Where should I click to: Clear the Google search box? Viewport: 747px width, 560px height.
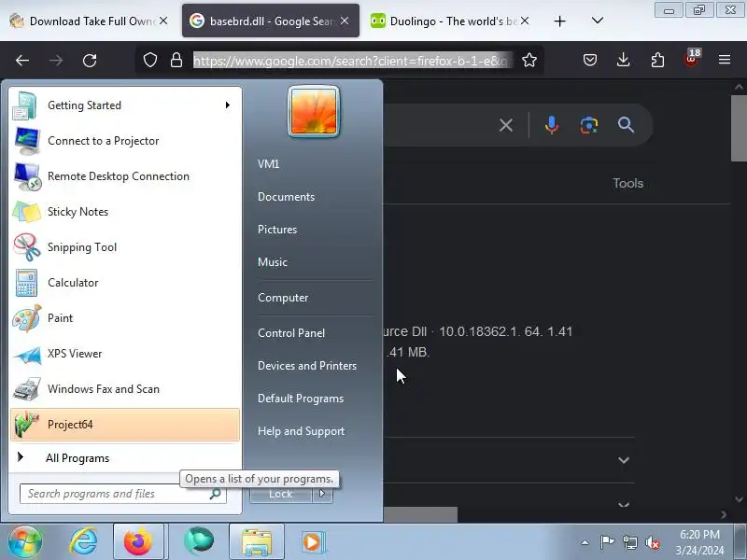pos(506,125)
